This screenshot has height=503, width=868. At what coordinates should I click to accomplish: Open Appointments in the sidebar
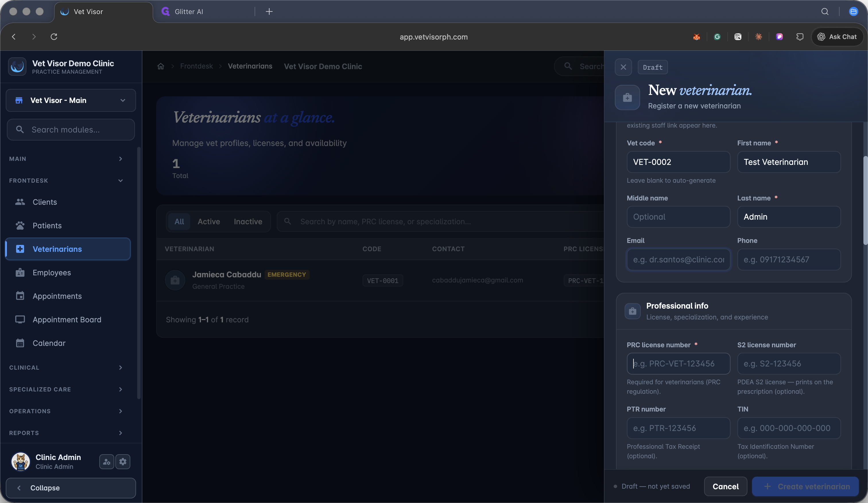click(68, 296)
